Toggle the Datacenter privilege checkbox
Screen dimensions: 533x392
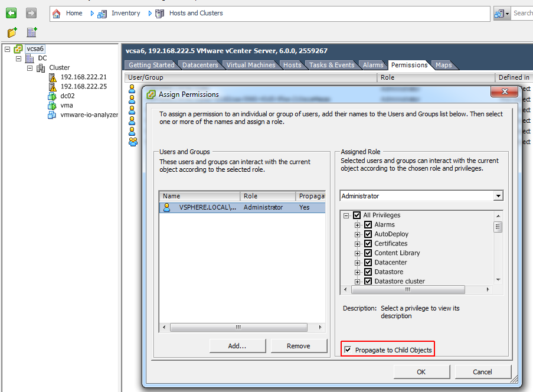point(368,263)
